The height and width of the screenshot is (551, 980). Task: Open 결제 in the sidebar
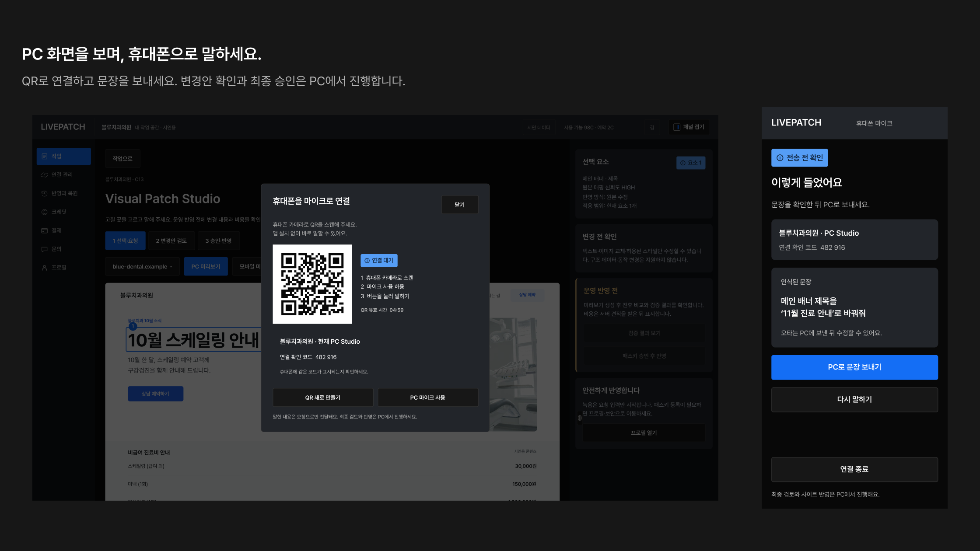tap(63, 230)
